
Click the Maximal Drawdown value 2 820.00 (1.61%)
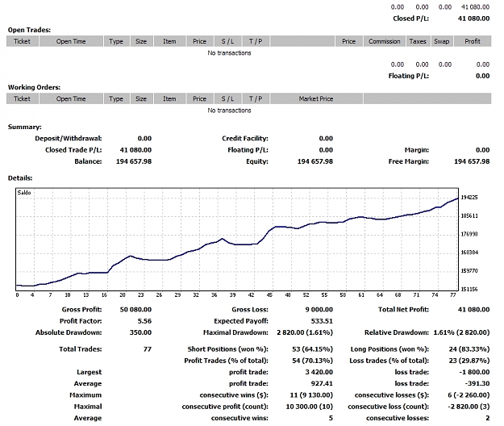[x=305, y=332]
